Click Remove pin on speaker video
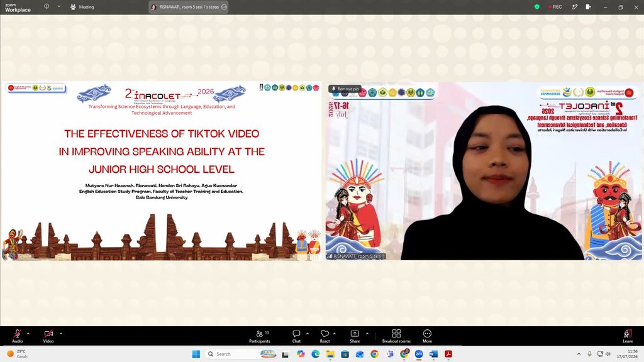Viewport: 644px width, 362px height. (x=345, y=89)
